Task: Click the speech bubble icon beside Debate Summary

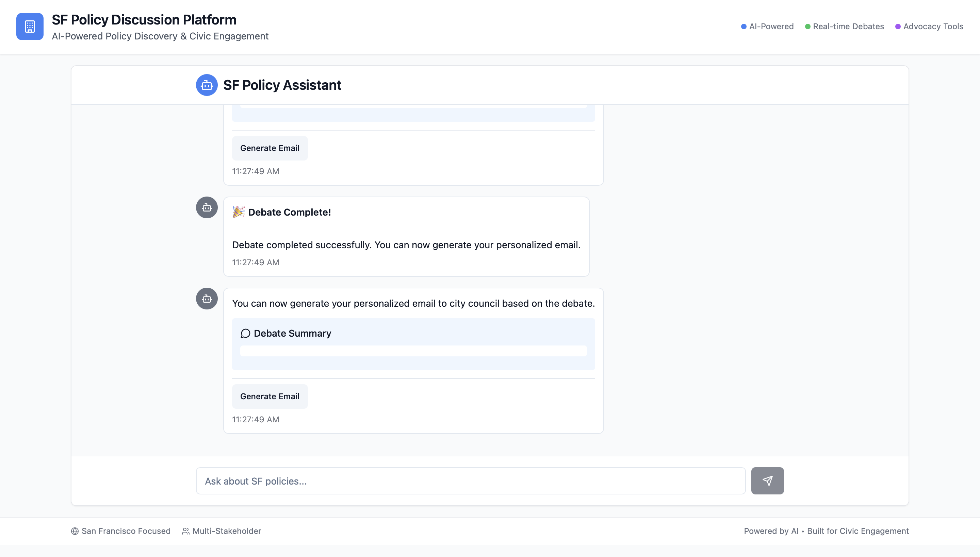Action: tap(245, 334)
